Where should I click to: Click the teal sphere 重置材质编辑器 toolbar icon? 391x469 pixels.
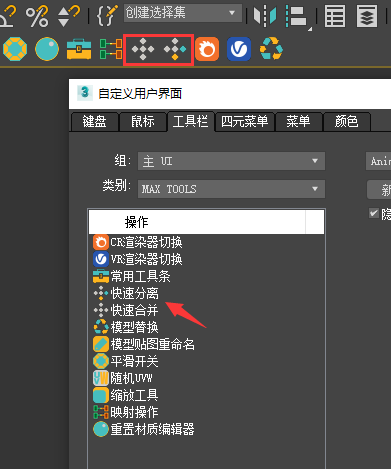(x=47, y=49)
